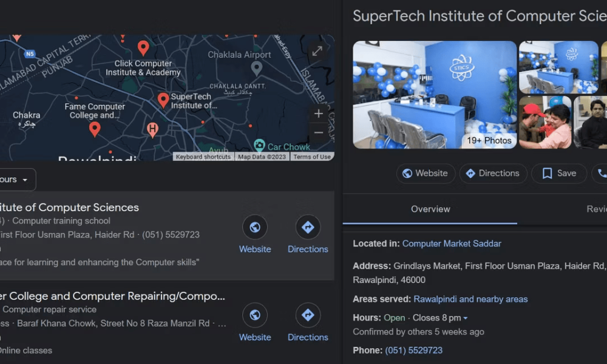Screen dimensions: 607x364
Task: Click the Website text label under SuperTech listing
Action: coord(255,249)
